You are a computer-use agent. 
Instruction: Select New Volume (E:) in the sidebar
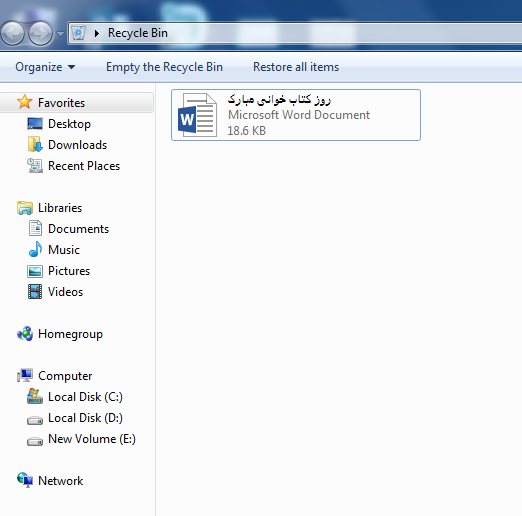coord(92,439)
